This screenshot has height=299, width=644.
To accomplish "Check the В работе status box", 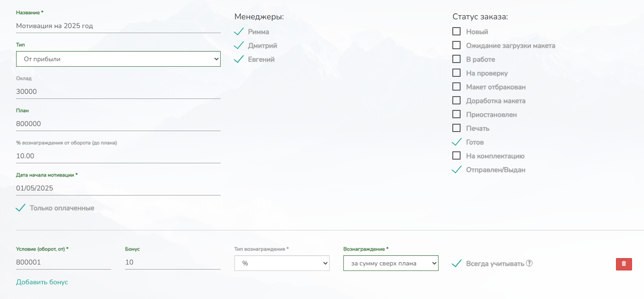I will (456, 59).
